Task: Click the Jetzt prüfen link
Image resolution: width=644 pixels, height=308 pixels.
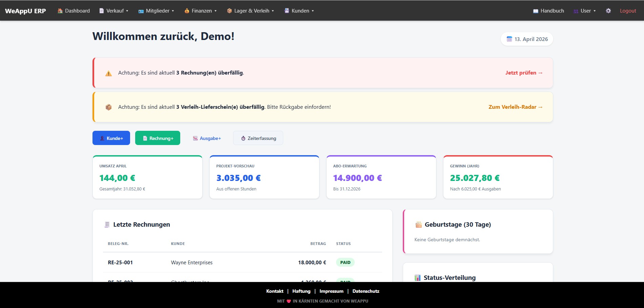Action: coord(524,73)
